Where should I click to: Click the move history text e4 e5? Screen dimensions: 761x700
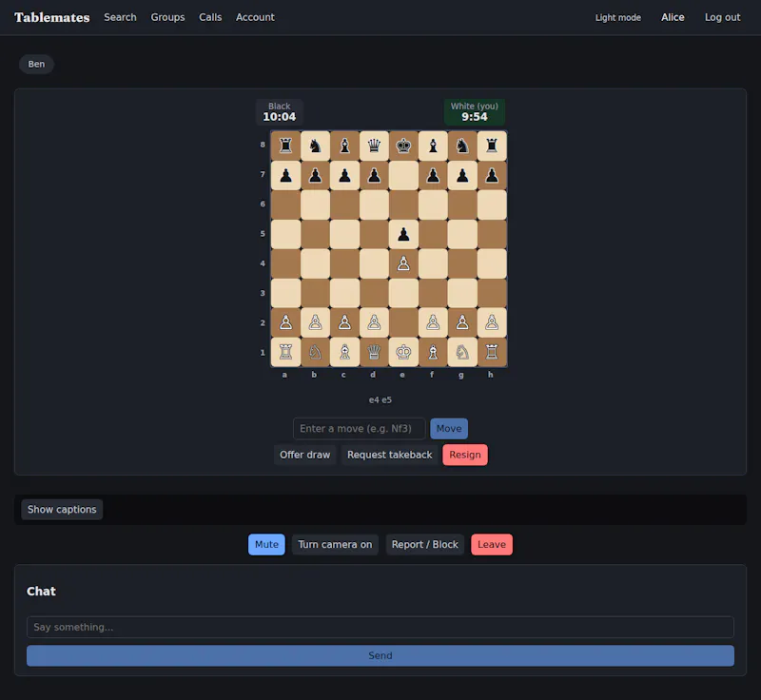point(380,399)
